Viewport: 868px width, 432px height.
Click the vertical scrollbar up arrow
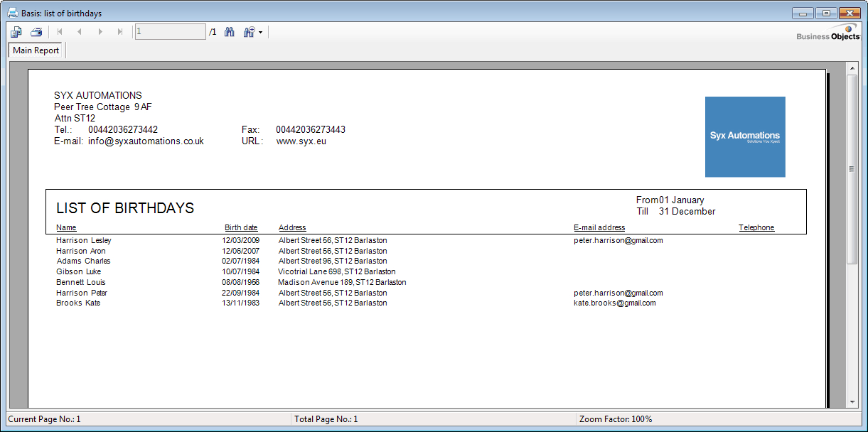[852, 67]
